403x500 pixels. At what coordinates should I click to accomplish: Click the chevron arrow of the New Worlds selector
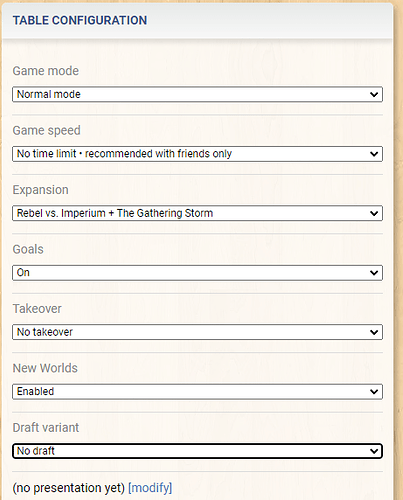pyautogui.click(x=374, y=392)
